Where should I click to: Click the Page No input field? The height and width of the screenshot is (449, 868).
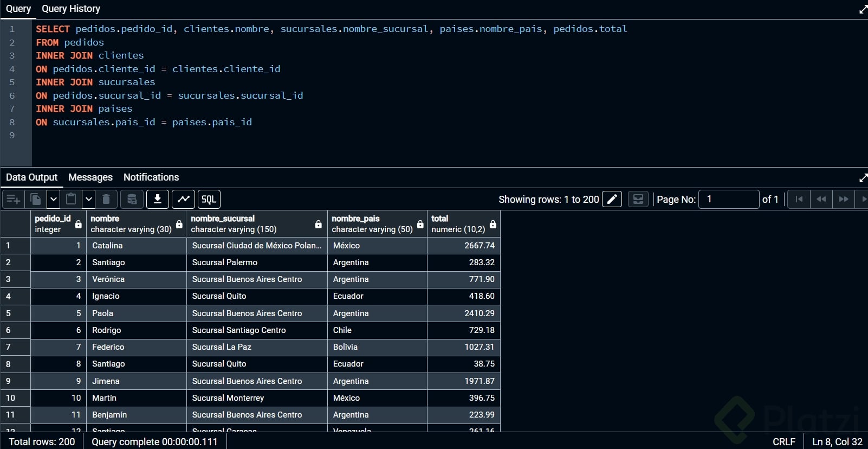tap(729, 200)
